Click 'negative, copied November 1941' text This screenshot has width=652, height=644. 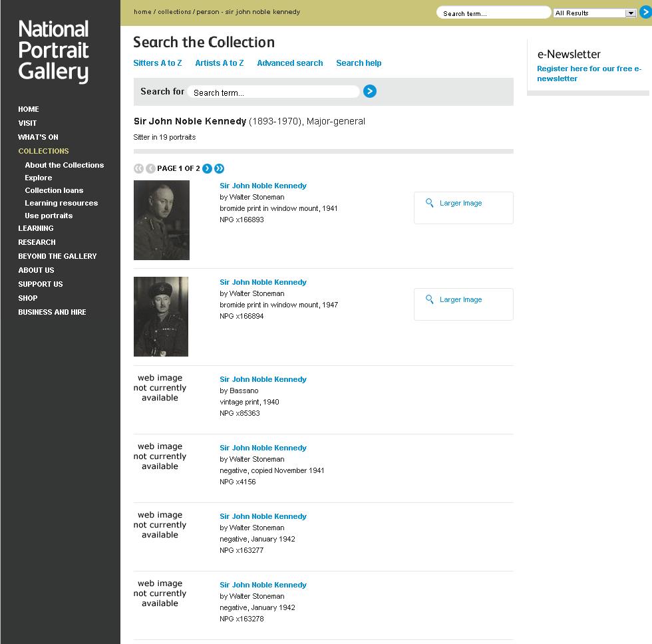click(x=272, y=470)
